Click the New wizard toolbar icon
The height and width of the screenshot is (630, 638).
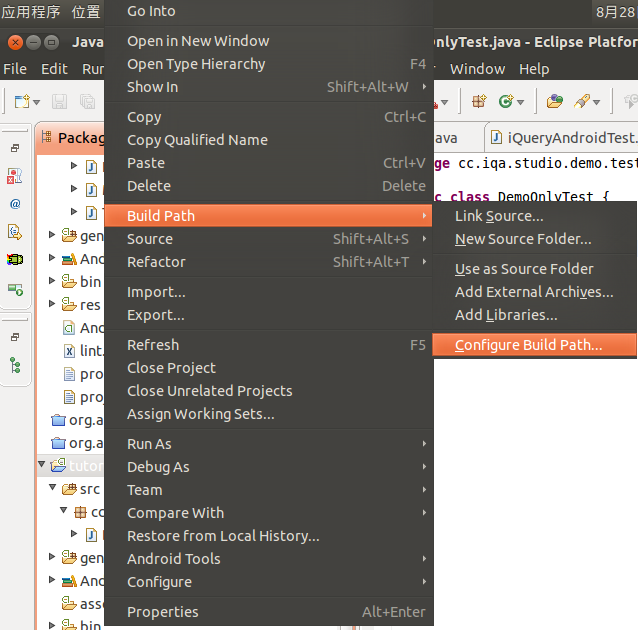pos(22,101)
